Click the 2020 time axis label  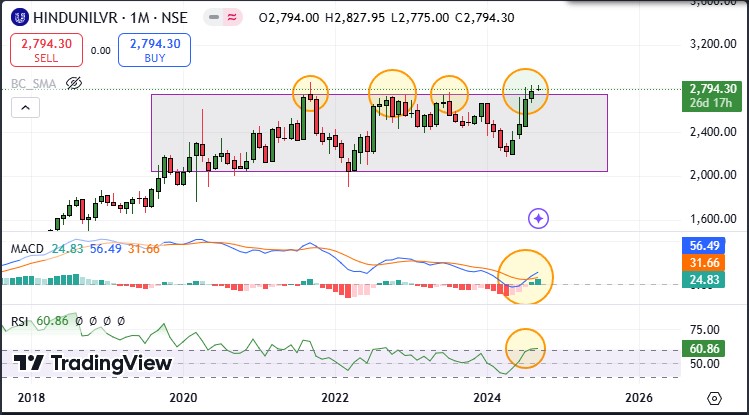[183, 398]
